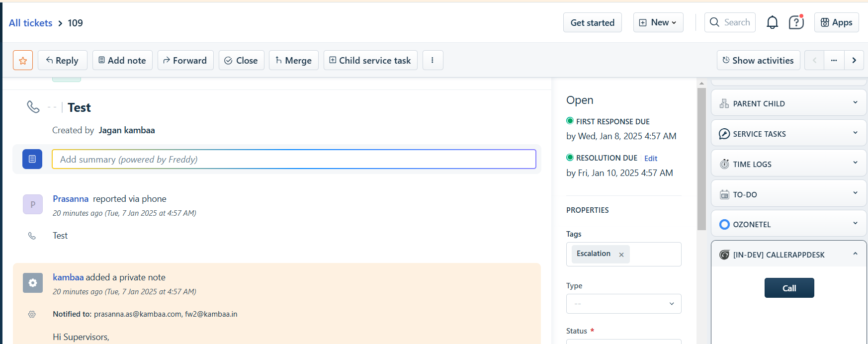868x344 pixels.
Task: Open the Type dropdown
Action: pyautogui.click(x=623, y=304)
